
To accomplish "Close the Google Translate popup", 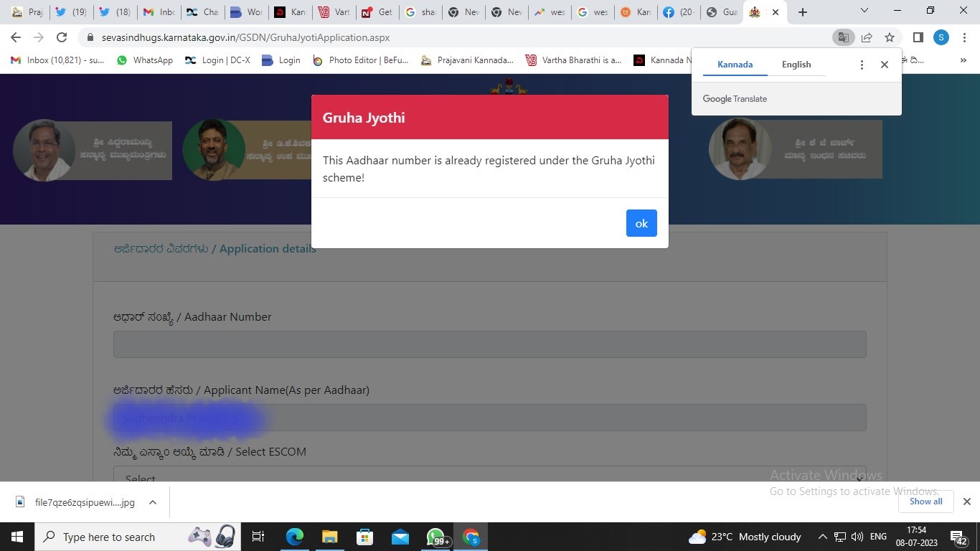I will [885, 65].
